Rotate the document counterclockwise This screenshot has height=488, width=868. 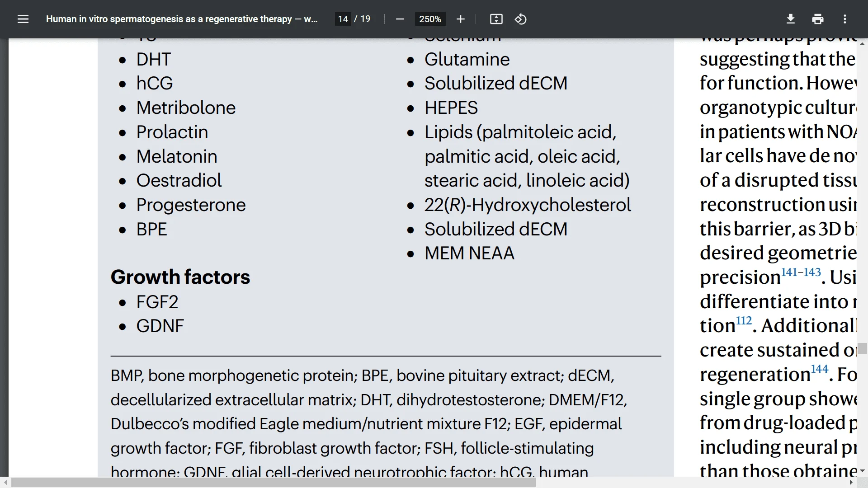click(x=520, y=19)
